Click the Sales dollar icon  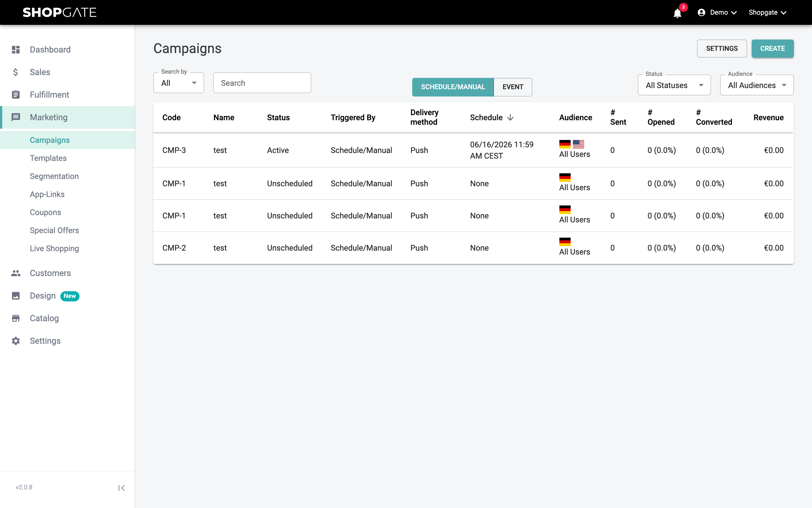16,72
